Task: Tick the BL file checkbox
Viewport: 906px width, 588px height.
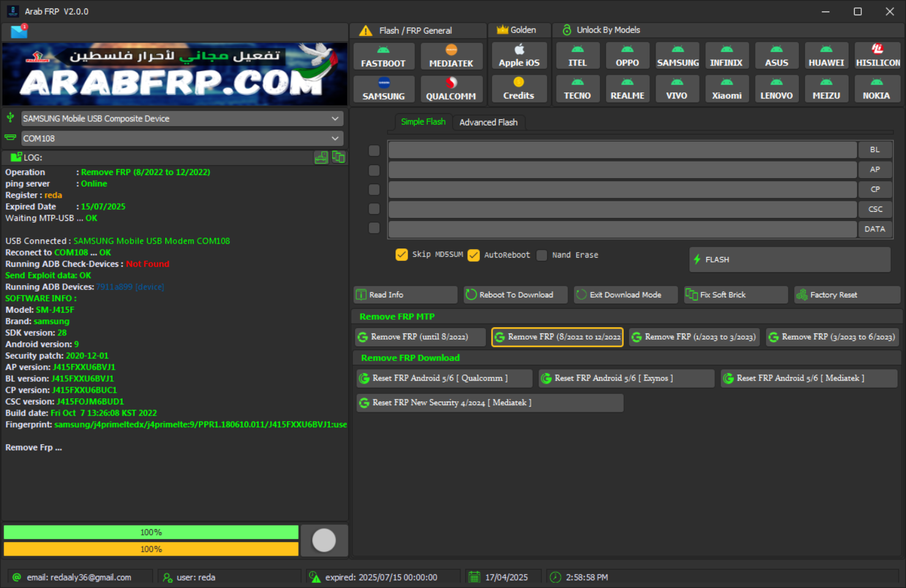Action: point(374,151)
